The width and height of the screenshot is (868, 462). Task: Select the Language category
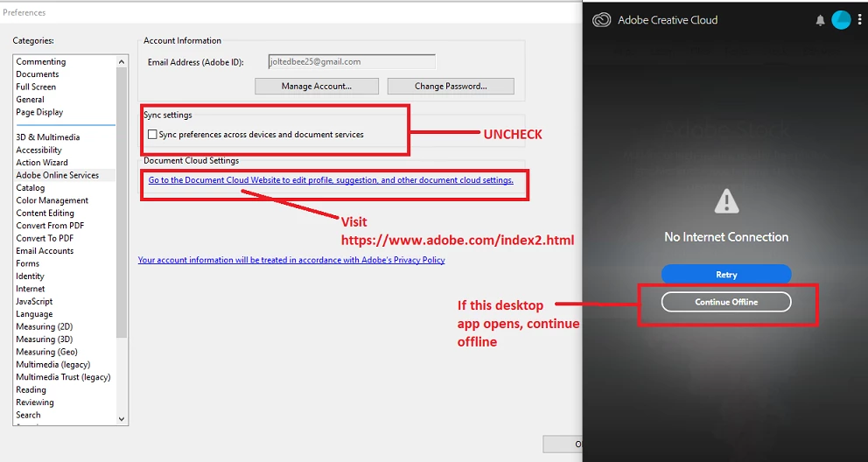click(x=34, y=314)
